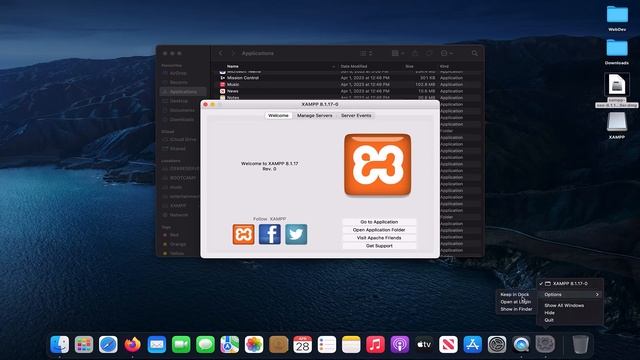Open Messages in the Dock
Viewport: 640px width, 360px height.
[205, 345]
